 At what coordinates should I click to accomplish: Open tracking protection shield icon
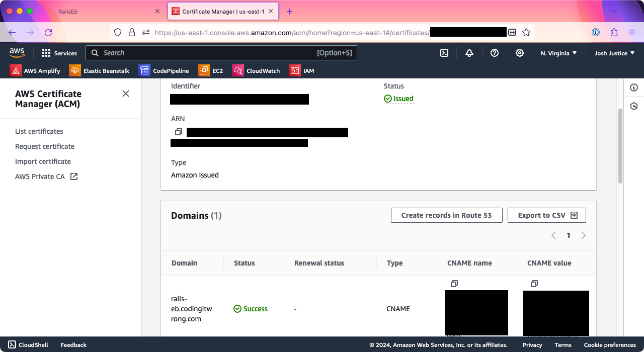pos(118,32)
